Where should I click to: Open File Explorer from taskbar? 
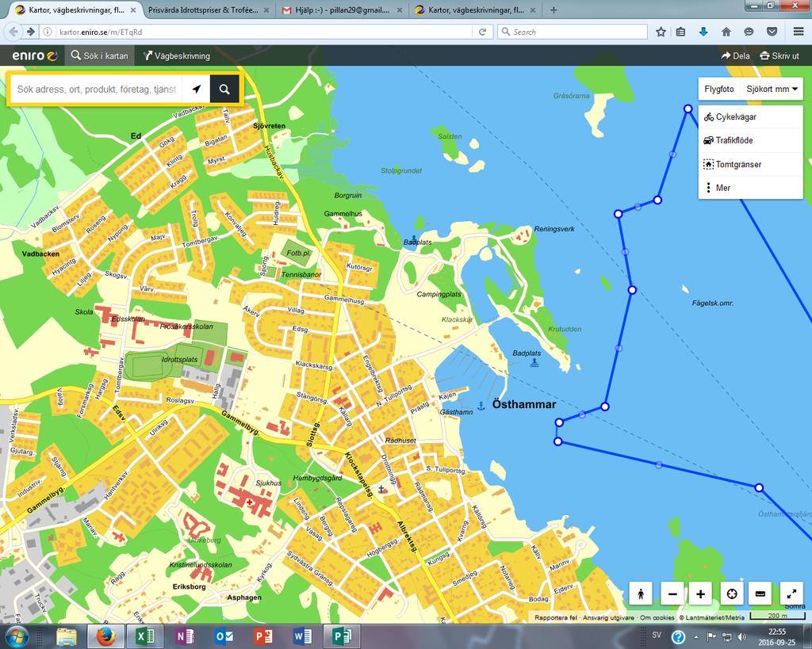pos(67,636)
